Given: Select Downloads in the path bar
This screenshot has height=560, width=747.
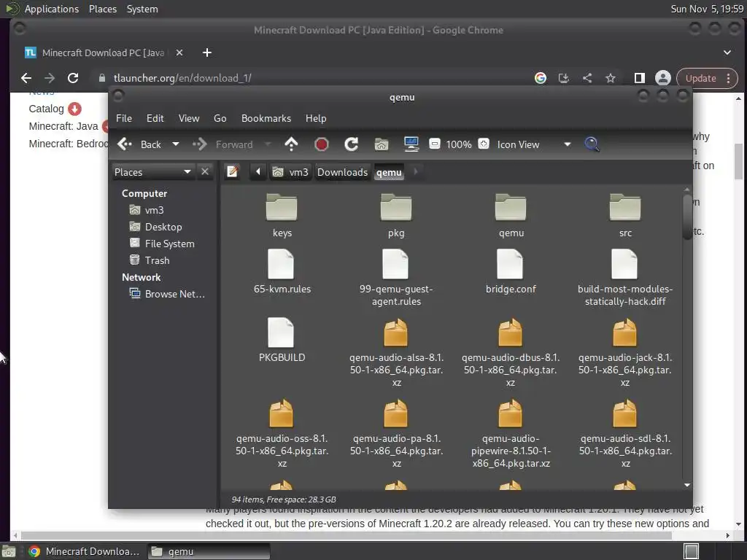Looking at the screenshot, I should coord(343,172).
